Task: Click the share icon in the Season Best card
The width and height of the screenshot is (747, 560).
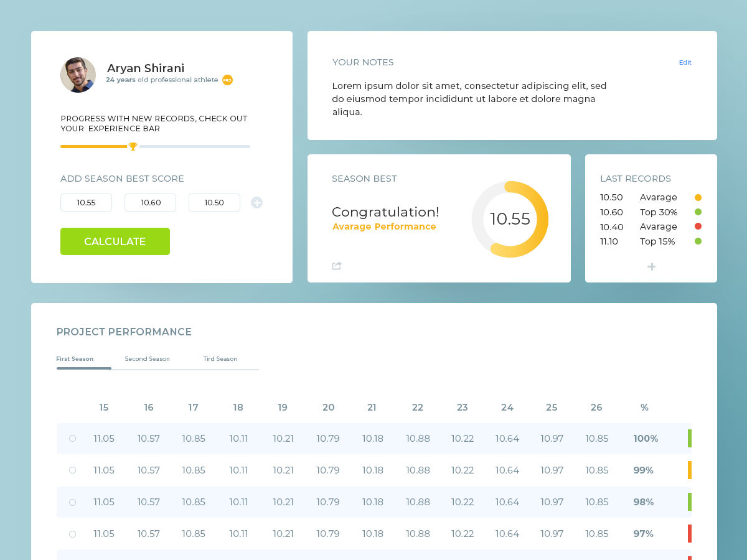Action: (x=336, y=266)
